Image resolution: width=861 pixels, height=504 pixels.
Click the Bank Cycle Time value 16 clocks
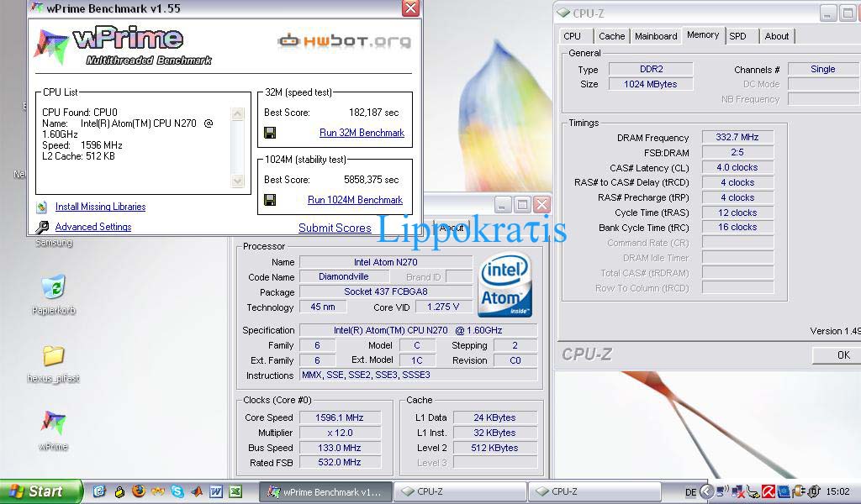point(737,227)
